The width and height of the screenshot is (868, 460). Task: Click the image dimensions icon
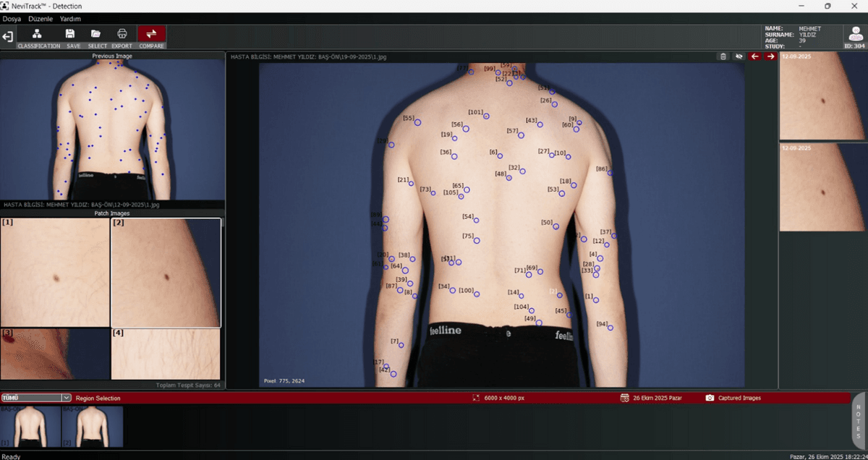point(476,398)
